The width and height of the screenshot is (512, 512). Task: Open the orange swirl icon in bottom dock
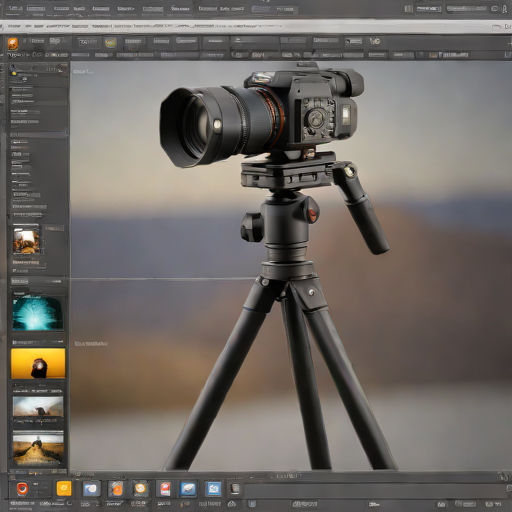(x=116, y=489)
